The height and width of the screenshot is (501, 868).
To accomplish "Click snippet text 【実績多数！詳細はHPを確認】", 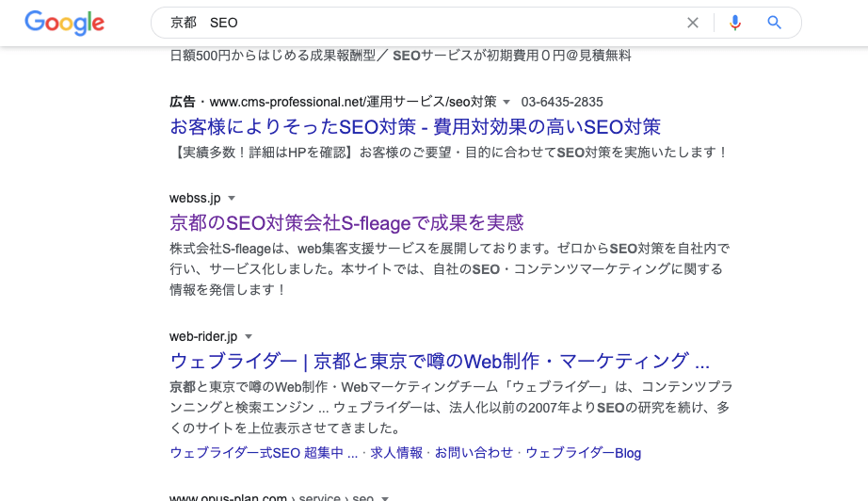I will click(449, 153).
